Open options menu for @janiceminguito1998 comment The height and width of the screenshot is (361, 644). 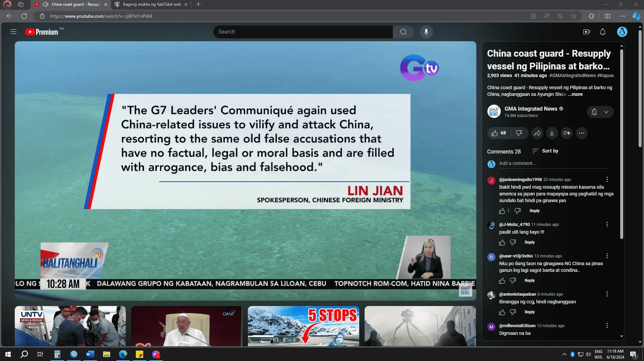607,179
